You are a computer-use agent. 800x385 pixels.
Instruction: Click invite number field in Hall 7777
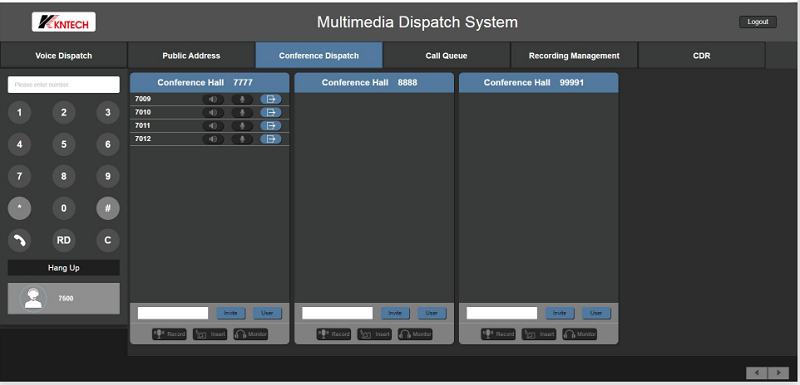[173, 313]
